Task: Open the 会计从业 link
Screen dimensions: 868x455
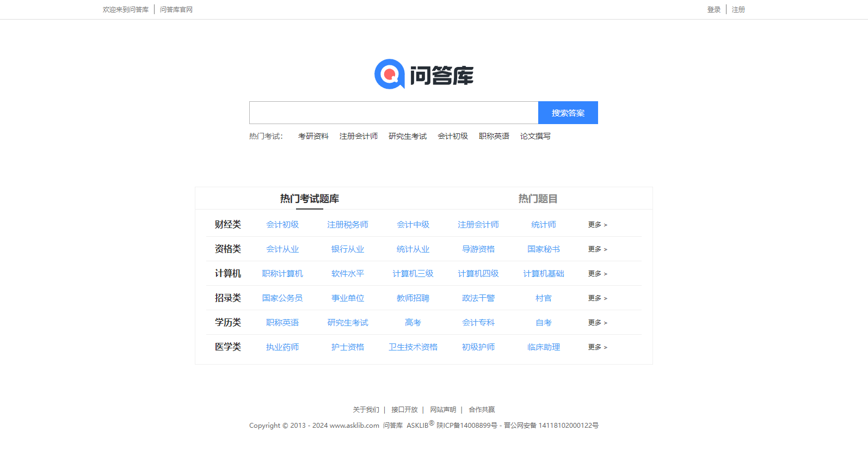Action: tap(282, 249)
